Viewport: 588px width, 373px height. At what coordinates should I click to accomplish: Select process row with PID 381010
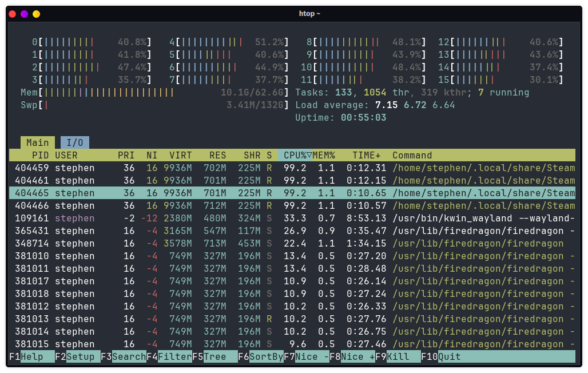pyautogui.click(x=292, y=256)
